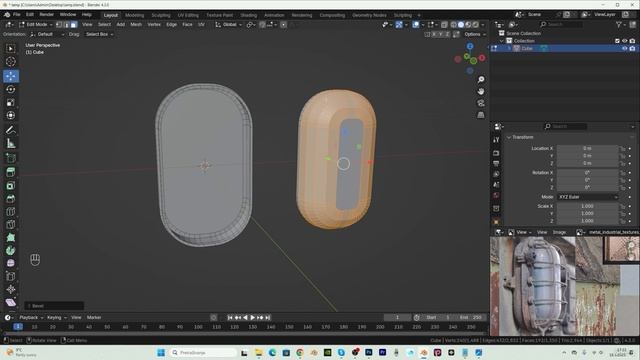The width and height of the screenshot is (640, 360).
Task: Switch to UV Editing workspace tab
Action: point(188,15)
